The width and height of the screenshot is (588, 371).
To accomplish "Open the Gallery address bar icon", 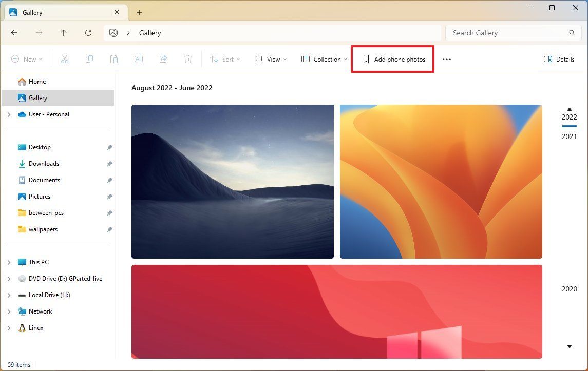I will click(x=113, y=32).
